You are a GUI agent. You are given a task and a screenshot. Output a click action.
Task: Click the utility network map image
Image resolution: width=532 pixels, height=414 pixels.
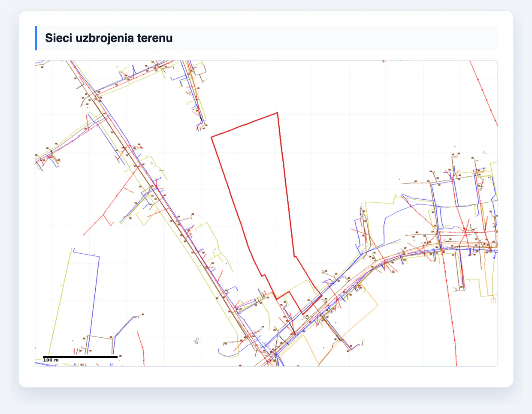[266, 213]
